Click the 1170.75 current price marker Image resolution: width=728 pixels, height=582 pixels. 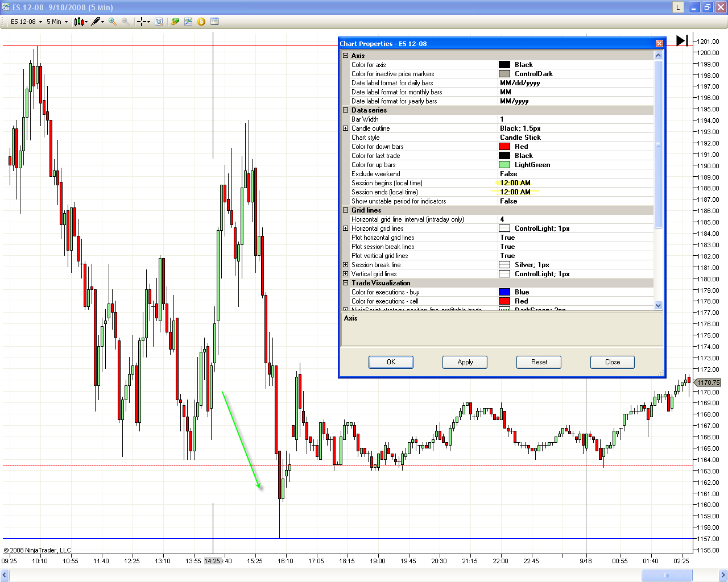click(x=708, y=383)
